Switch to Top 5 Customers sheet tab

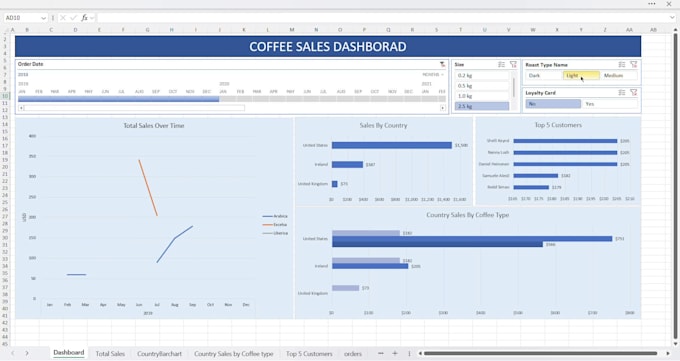pos(309,354)
